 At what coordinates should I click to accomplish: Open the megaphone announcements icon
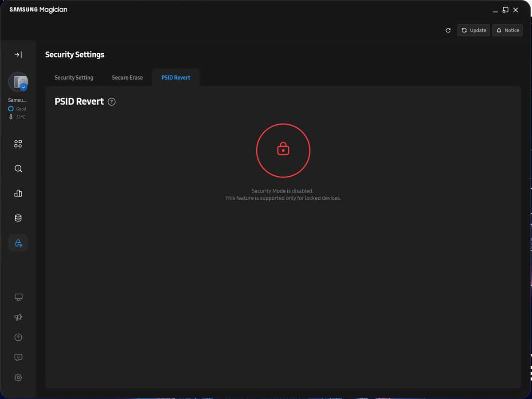tap(18, 317)
